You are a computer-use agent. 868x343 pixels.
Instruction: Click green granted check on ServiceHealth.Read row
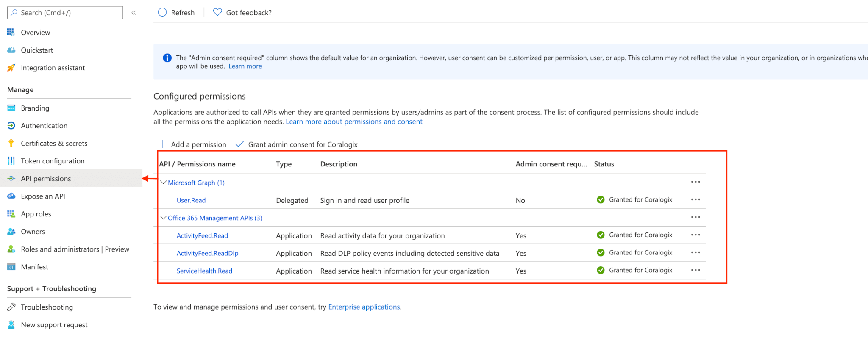pos(601,270)
